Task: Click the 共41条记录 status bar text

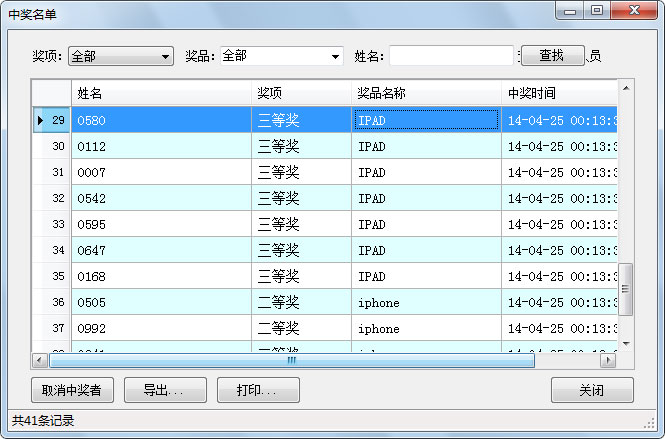Action: (x=43, y=421)
